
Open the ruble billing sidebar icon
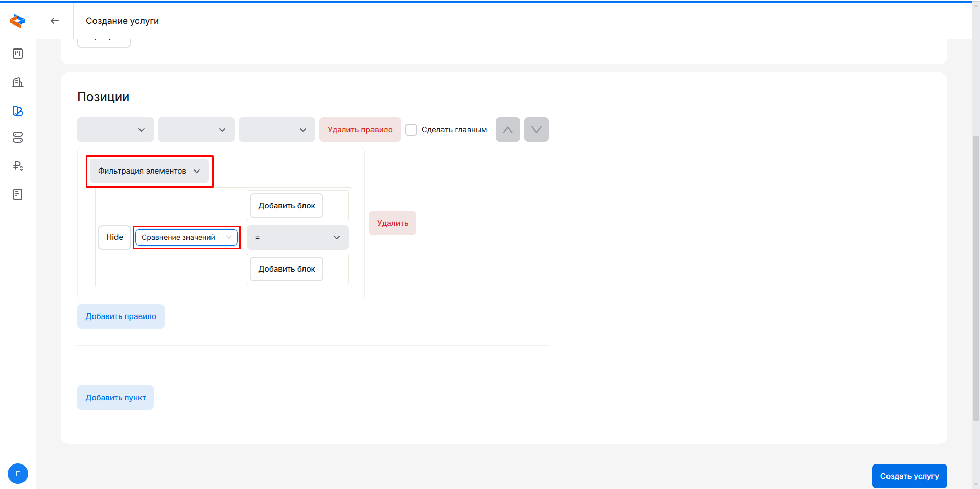(18, 166)
